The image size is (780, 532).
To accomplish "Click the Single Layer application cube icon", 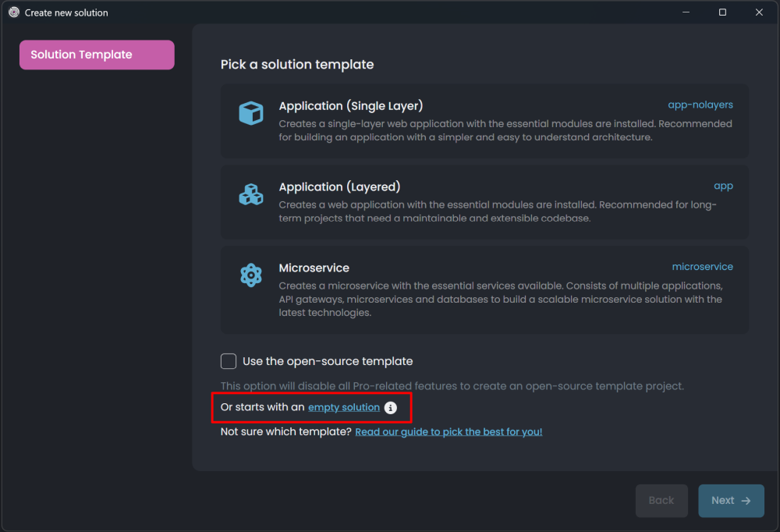I will [x=250, y=114].
